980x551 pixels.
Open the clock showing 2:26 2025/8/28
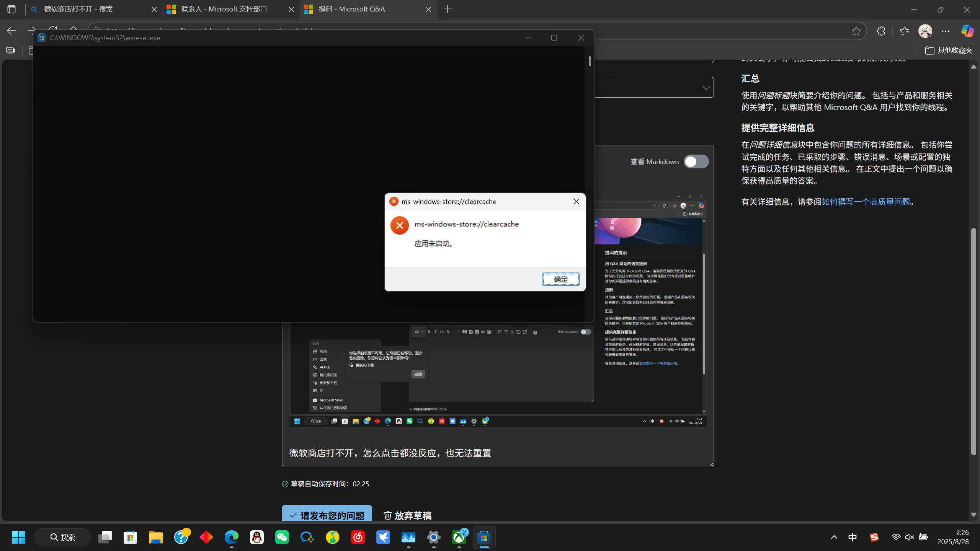[x=953, y=537]
